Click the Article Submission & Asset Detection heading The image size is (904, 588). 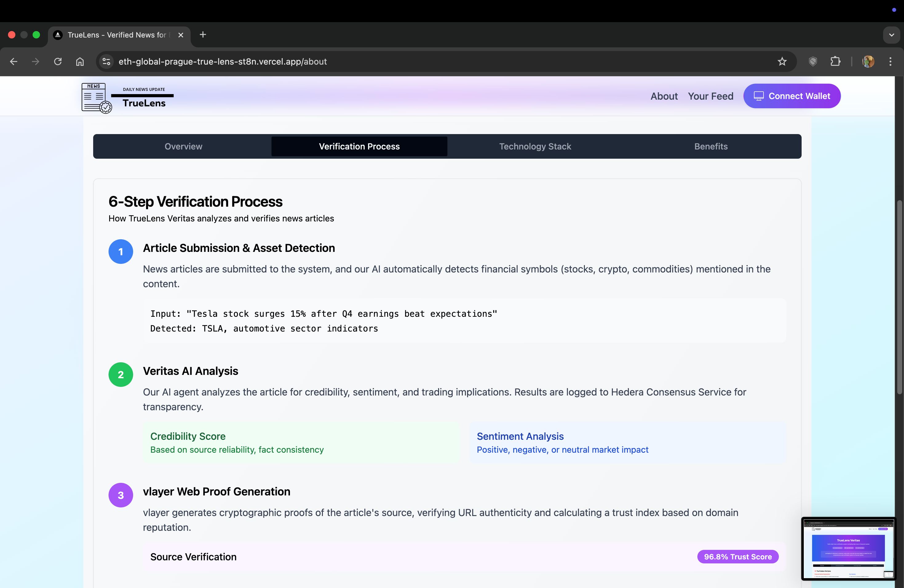pos(239,248)
